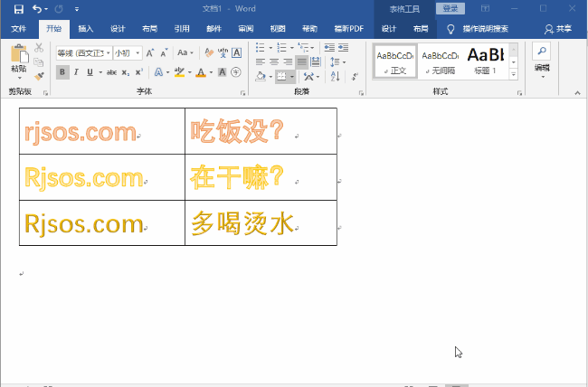Image resolution: width=588 pixels, height=387 pixels.
Task: Apply the 无间隔 (No Spacing) style
Action: [440, 61]
